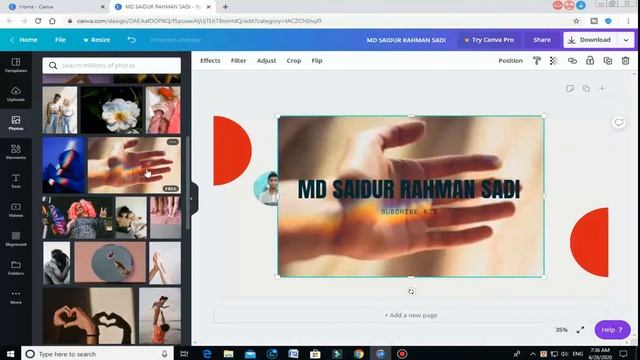
Task: Toggle the Lock padlock icon
Action: 590,61
